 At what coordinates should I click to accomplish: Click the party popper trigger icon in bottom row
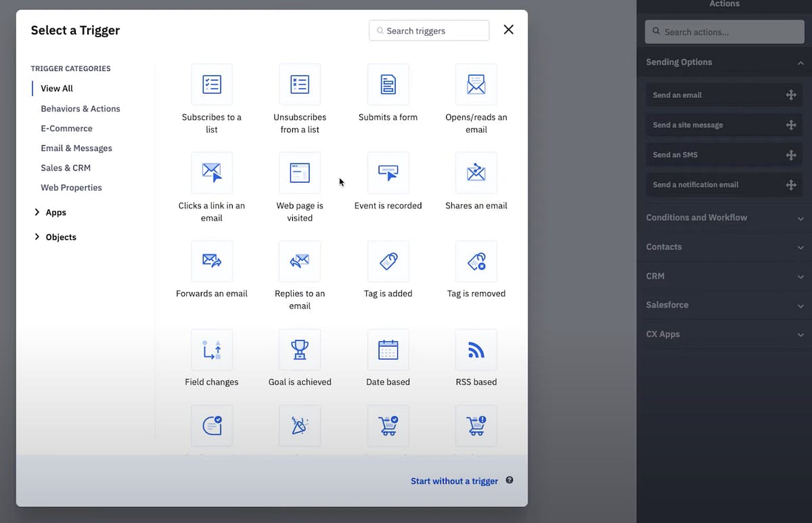tap(300, 426)
